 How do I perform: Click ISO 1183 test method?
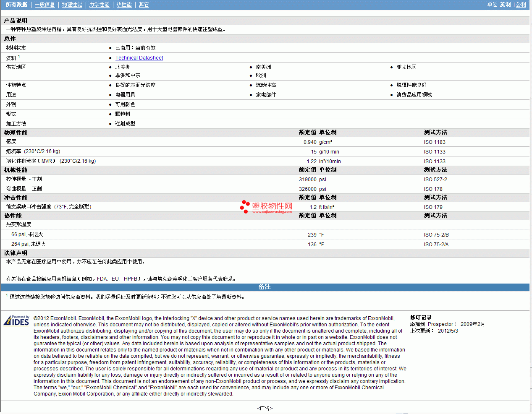click(435, 142)
